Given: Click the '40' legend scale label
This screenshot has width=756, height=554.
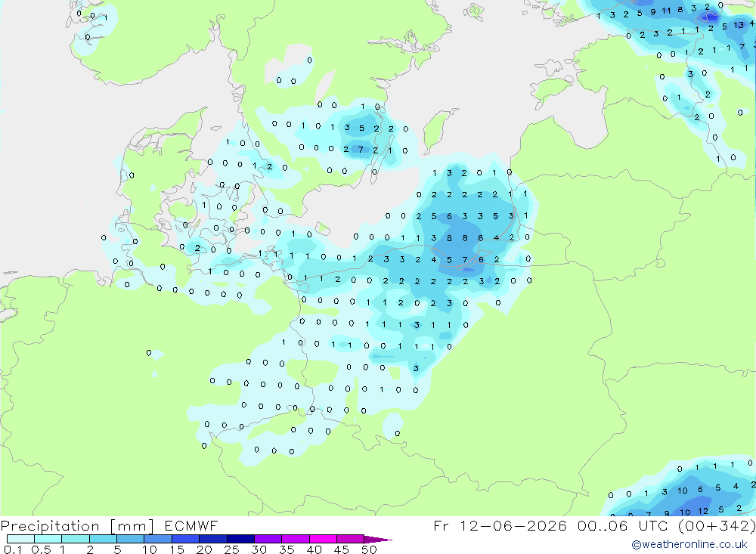Looking at the screenshot, I should [x=314, y=549].
